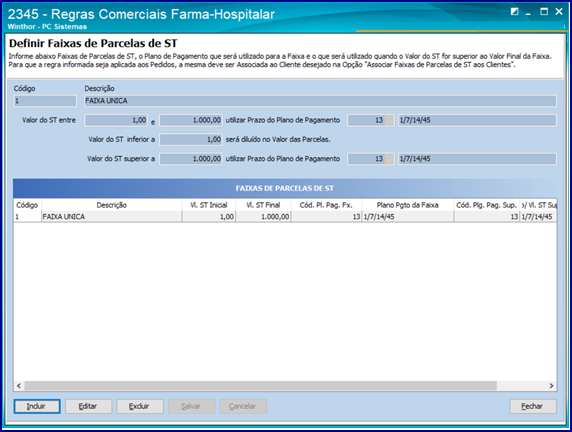Screen dimensions: 572x432
Task: Click the Editar button
Action: tap(88, 406)
